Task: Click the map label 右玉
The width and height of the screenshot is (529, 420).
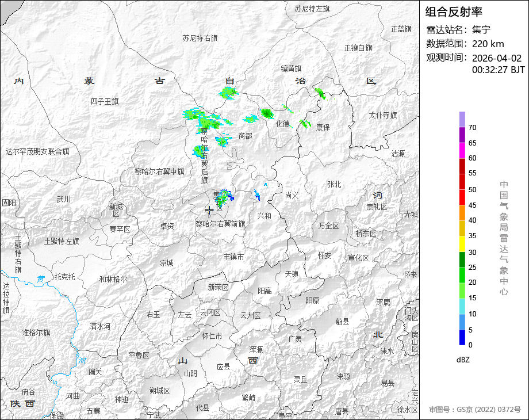Action: coord(154,315)
